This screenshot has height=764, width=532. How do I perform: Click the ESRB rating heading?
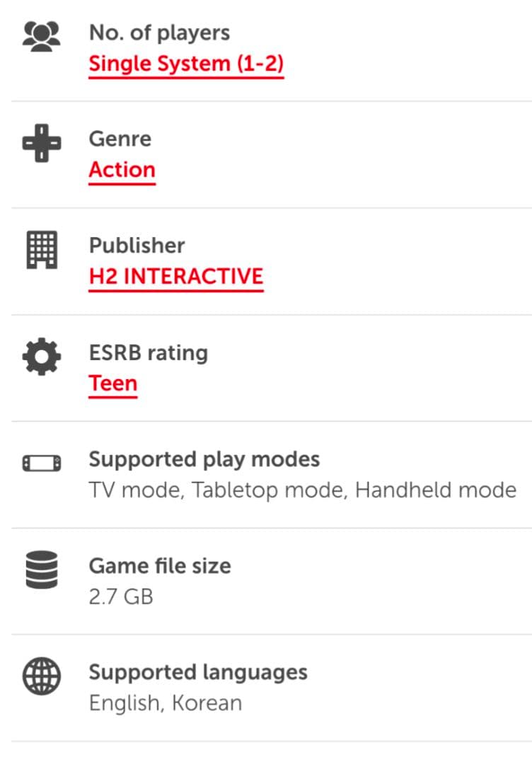148,352
